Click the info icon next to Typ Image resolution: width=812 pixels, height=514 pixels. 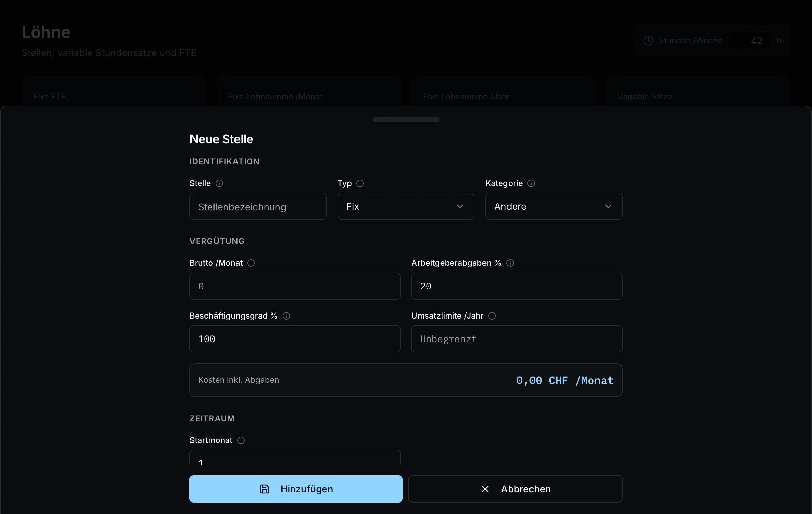(x=360, y=183)
